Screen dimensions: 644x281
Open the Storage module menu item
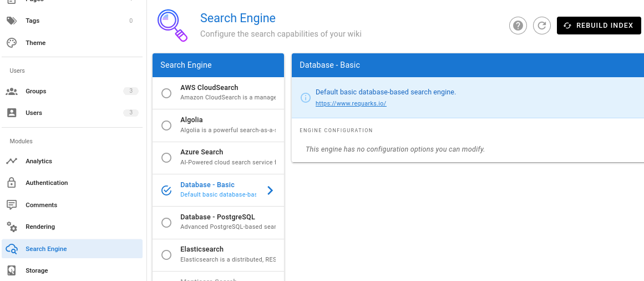37,270
